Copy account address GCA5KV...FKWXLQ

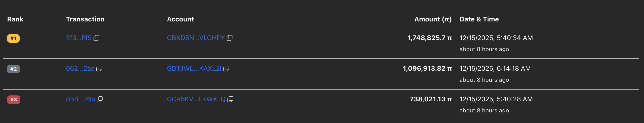(231, 99)
